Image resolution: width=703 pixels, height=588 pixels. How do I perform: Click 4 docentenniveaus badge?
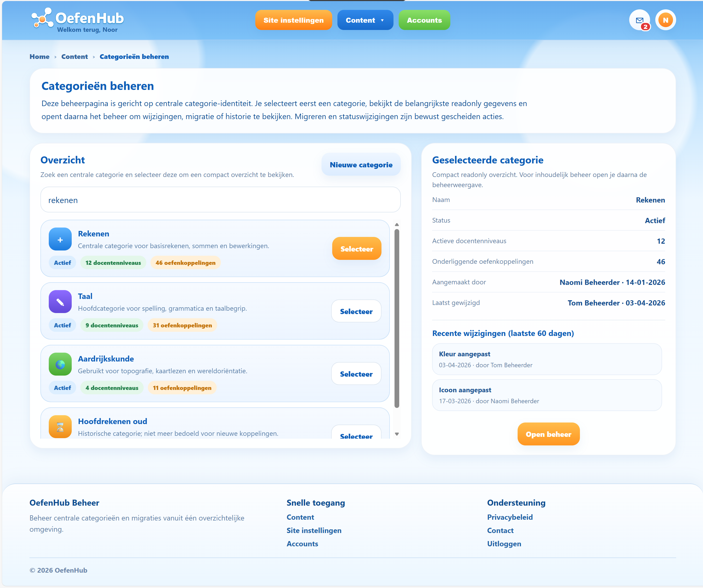point(112,388)
